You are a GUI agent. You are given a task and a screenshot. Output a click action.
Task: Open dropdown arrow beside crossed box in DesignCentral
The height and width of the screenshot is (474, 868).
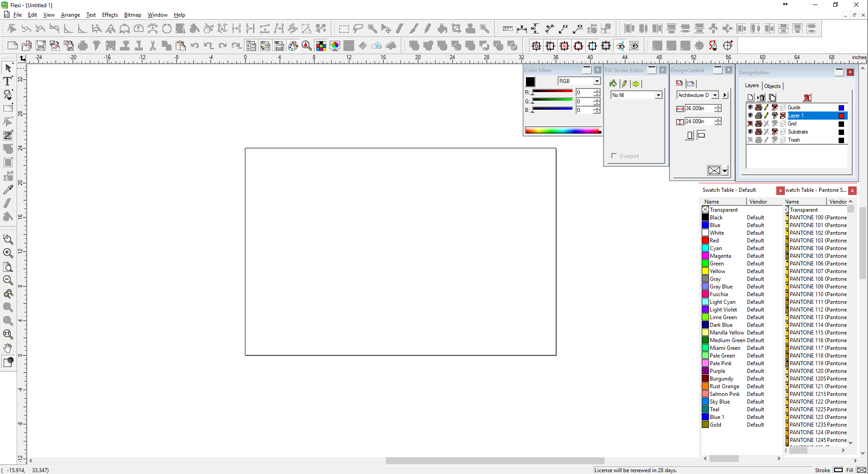pyautogui.click(x=725, y=171)
